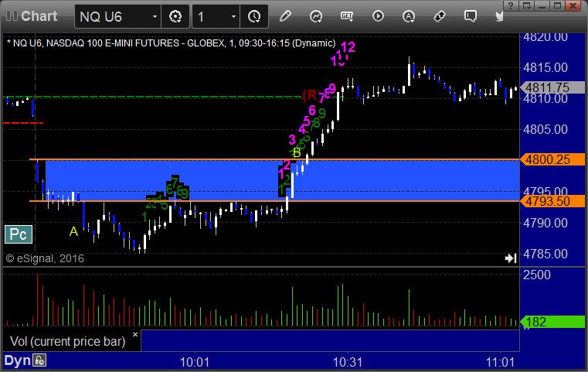Click the 4815.00 price axis label
The image size is (588, 372).
point(546,67)
